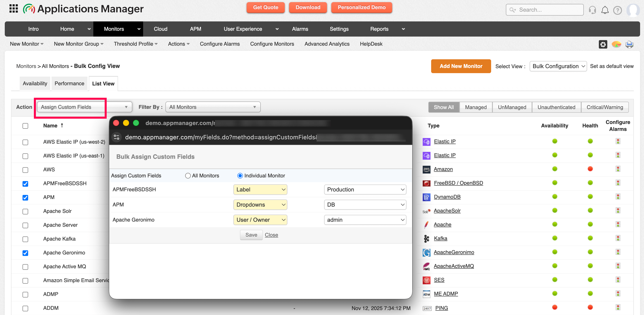This screenshot has height=315, width=644.
Task: Open the Label dropdown for APMFreeBSDSSH
Action: click(260, 190)
